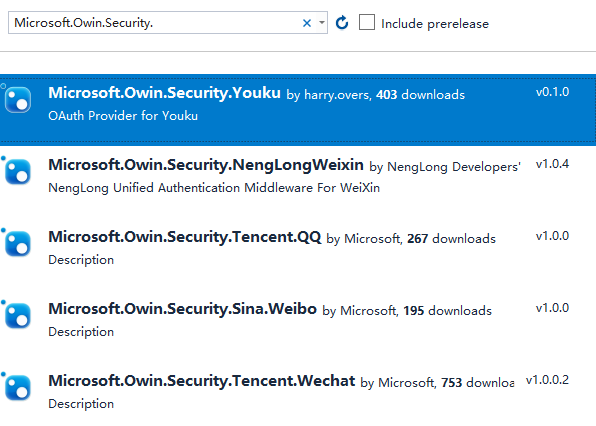Click the Youku package icon
596x426 pixels.
[x=18, y=100]
